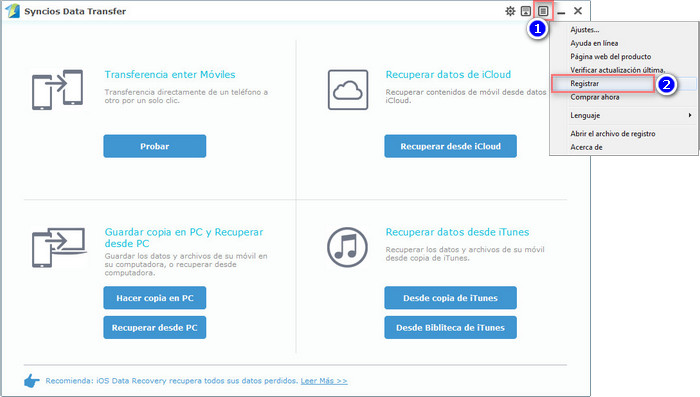Click the Syncios logo icon

pyautogui.click(x=12, y=11)
